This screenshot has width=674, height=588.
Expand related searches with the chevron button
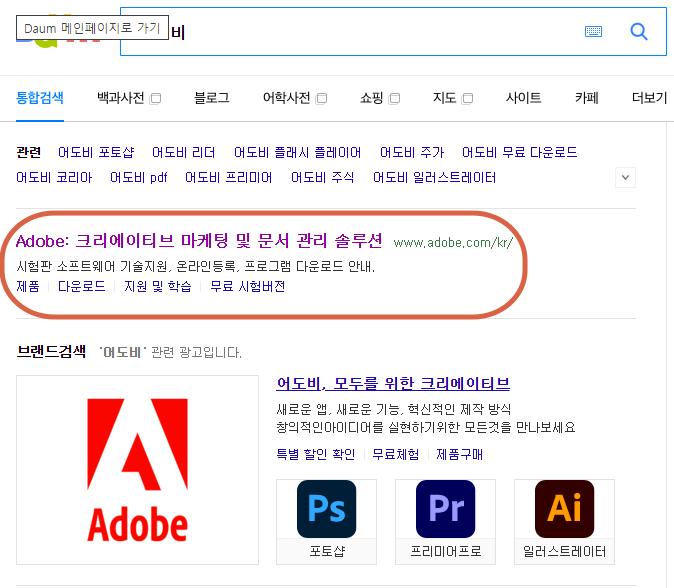coord(625,178)
